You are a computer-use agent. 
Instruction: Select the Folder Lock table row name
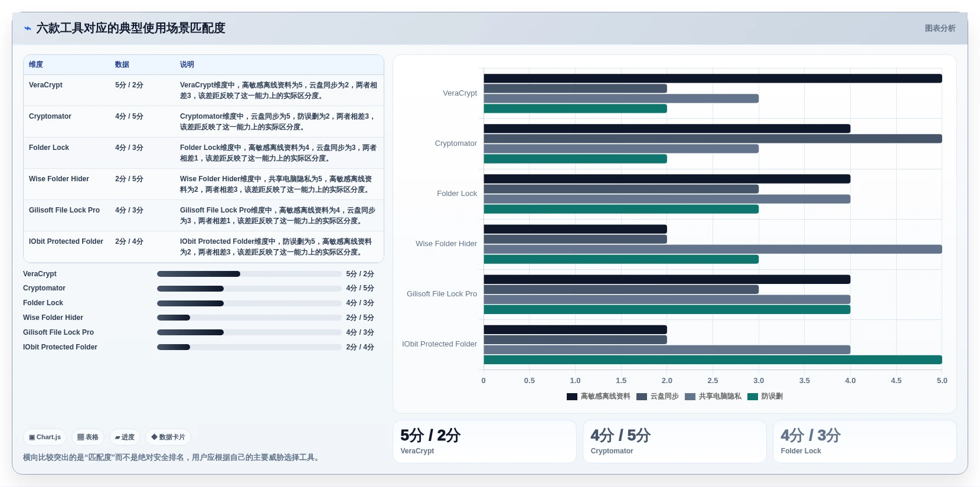49,148
